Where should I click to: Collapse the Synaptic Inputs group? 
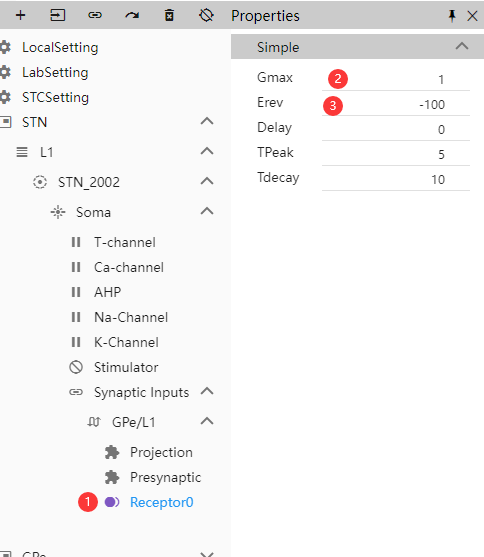click(207, 392)
